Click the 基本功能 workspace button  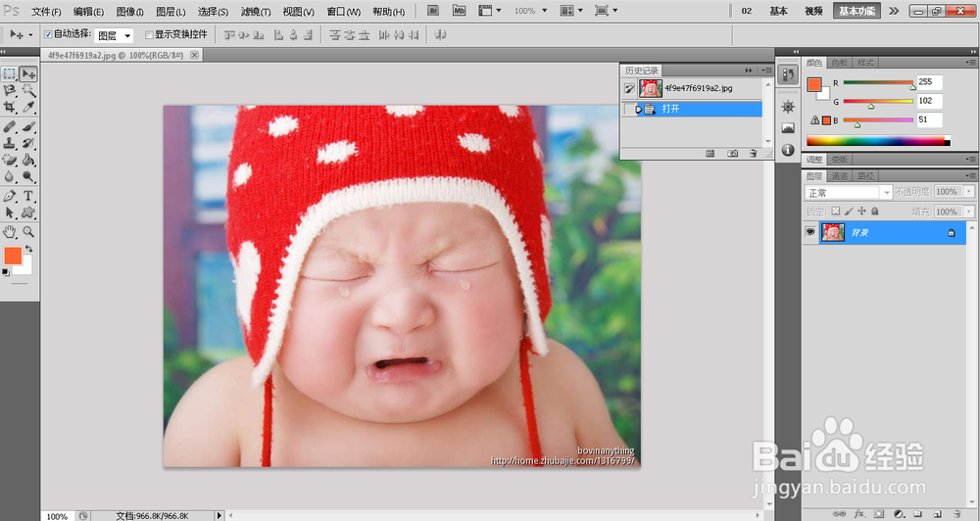point(857,11)
